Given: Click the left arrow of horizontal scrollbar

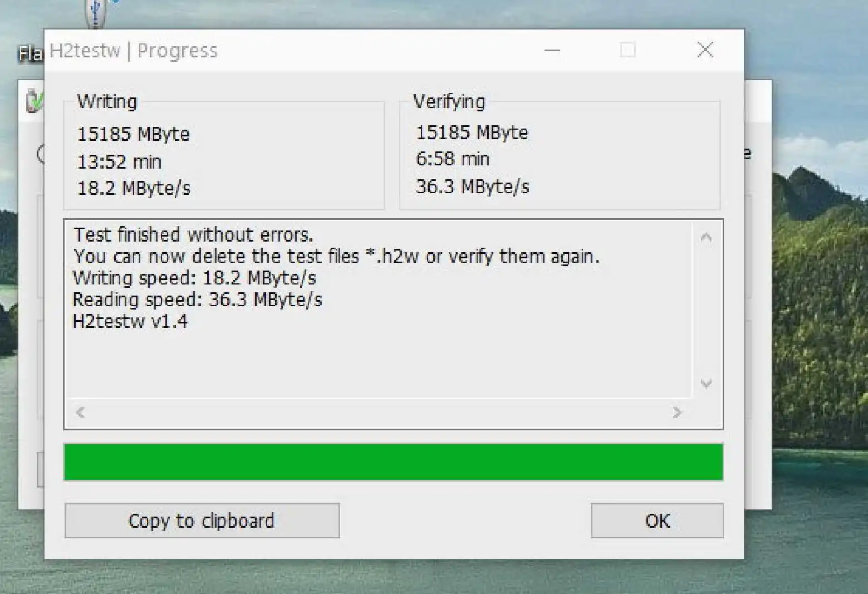Looking at the screenshot, I should coord(80,413).
